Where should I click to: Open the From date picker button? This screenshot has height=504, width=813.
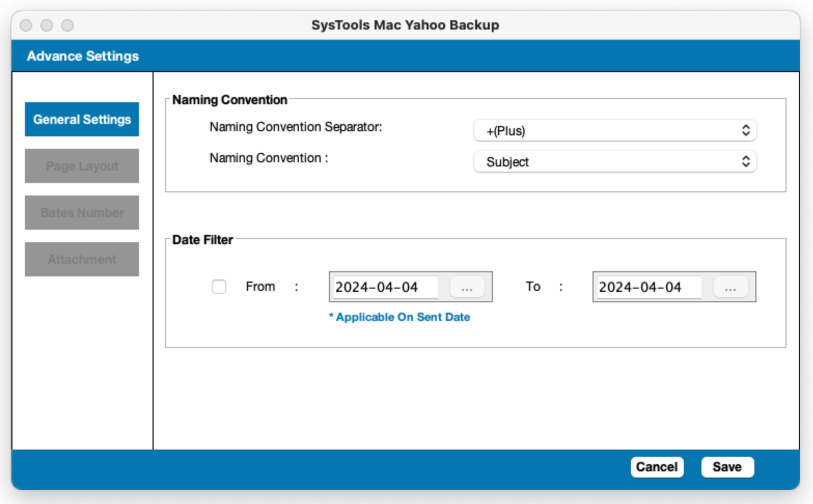[467, 287]
